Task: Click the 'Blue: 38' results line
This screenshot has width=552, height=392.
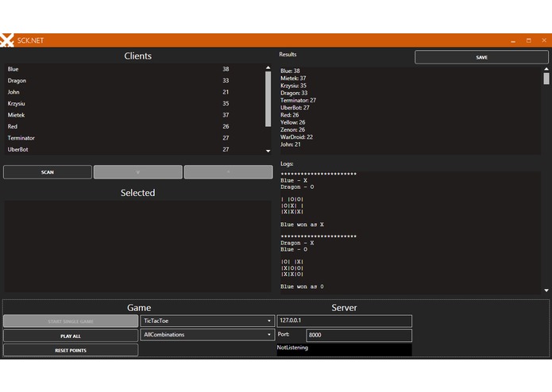Action: point(290,71)
